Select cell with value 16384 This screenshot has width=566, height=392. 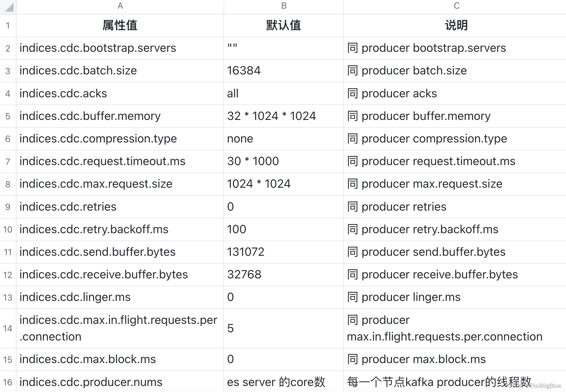pos(244,71)
